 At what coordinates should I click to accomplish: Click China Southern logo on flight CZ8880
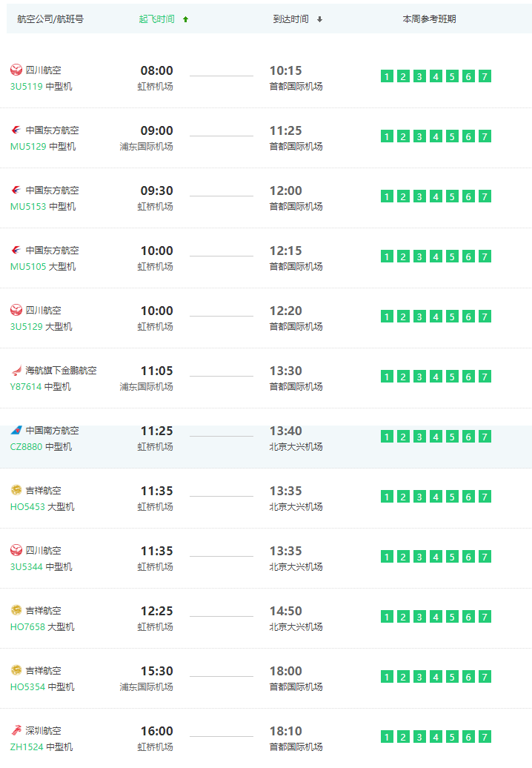click(16, 431)
